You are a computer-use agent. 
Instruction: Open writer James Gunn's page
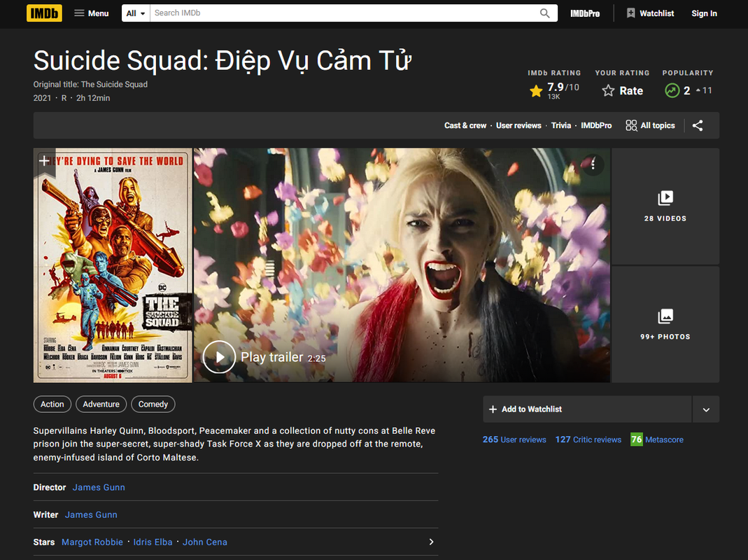point(91,514)
